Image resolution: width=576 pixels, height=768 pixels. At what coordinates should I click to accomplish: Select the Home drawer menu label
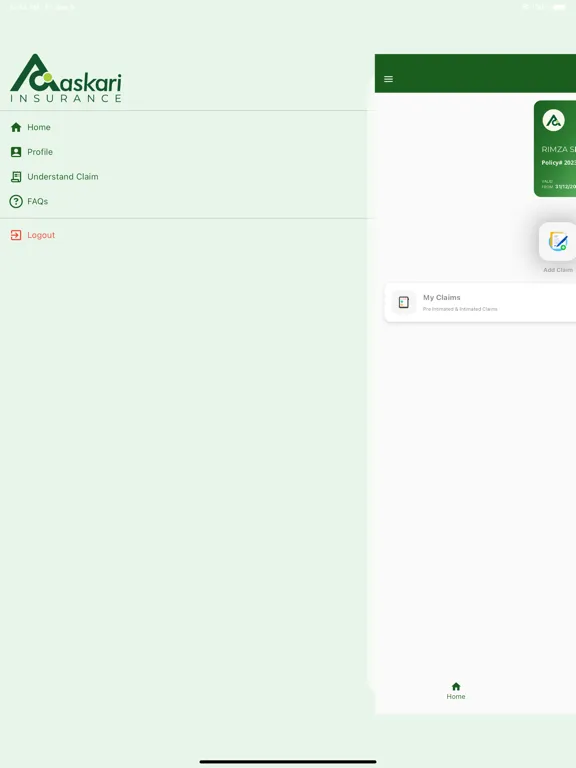coord(39,127)
